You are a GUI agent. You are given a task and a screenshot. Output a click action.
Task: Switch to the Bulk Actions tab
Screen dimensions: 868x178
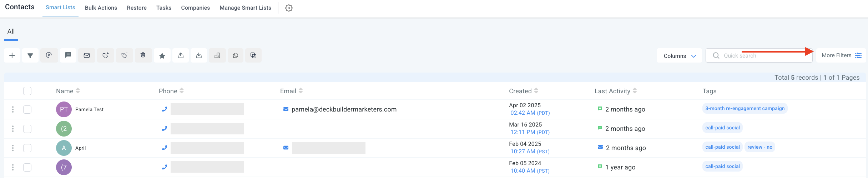pyautogui.click(x=101, y=8)
